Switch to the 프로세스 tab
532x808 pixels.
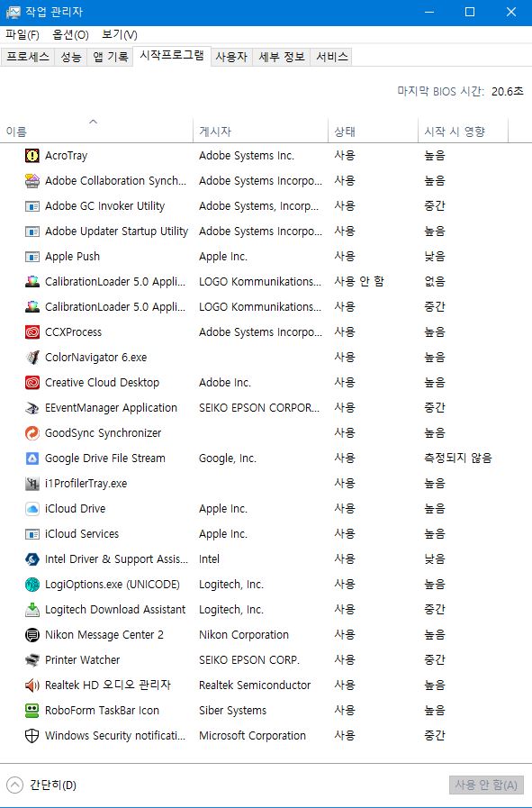coord(28,57)
